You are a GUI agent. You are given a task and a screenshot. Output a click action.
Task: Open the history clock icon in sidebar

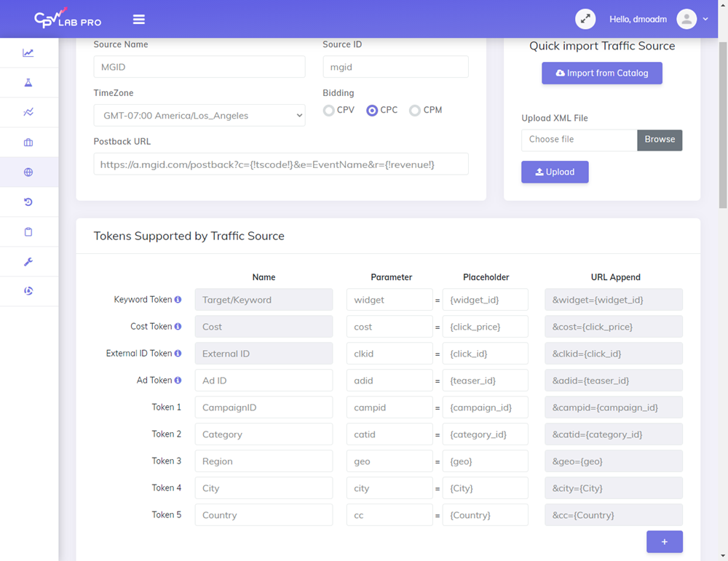28,202
